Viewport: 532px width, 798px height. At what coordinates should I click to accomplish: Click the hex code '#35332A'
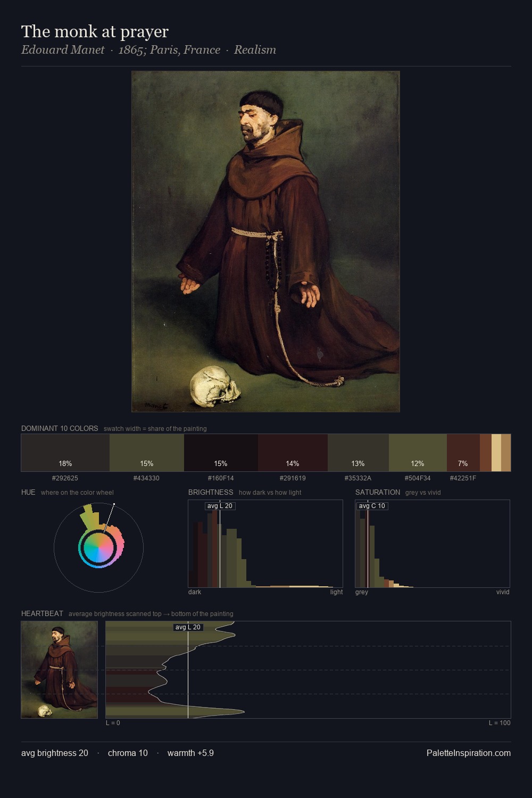tap(358, 478)
